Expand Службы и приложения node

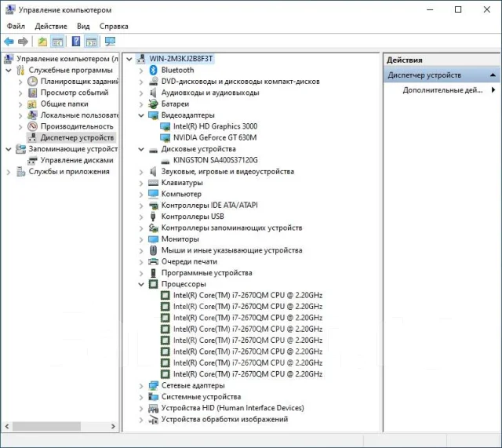[9, 172]
